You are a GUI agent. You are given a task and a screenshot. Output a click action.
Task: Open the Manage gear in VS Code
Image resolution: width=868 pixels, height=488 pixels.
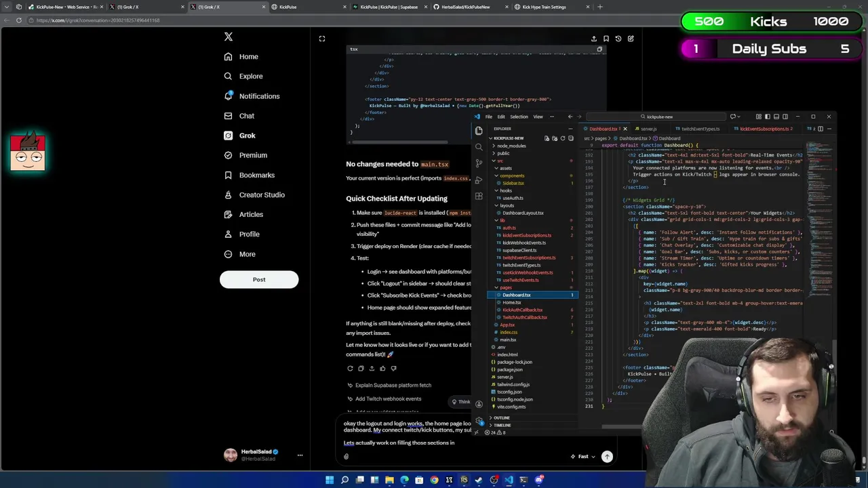tap(479, 420)
